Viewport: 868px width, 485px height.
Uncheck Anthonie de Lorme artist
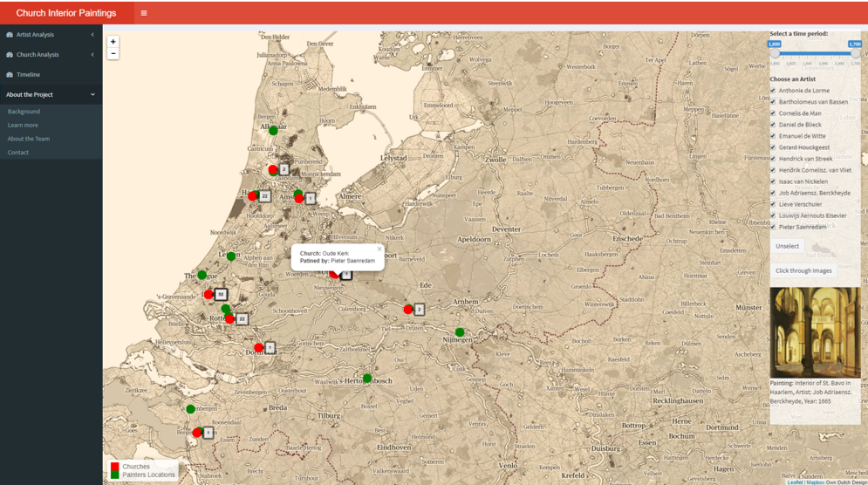pos(773,90)
